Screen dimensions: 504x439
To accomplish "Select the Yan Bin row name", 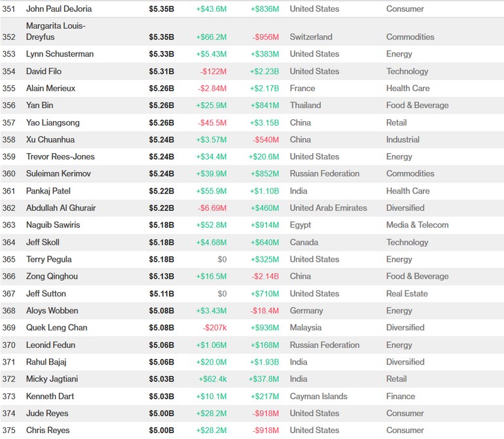I will pyautogui.click(x=40, y=105).
